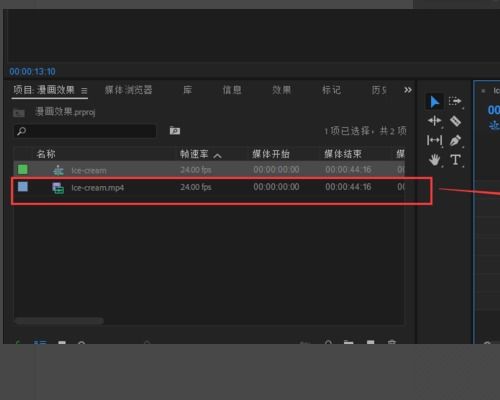This screenshot has height=400, width=500.
Task: Select the Type tool
Action: (x=455, y=160)
